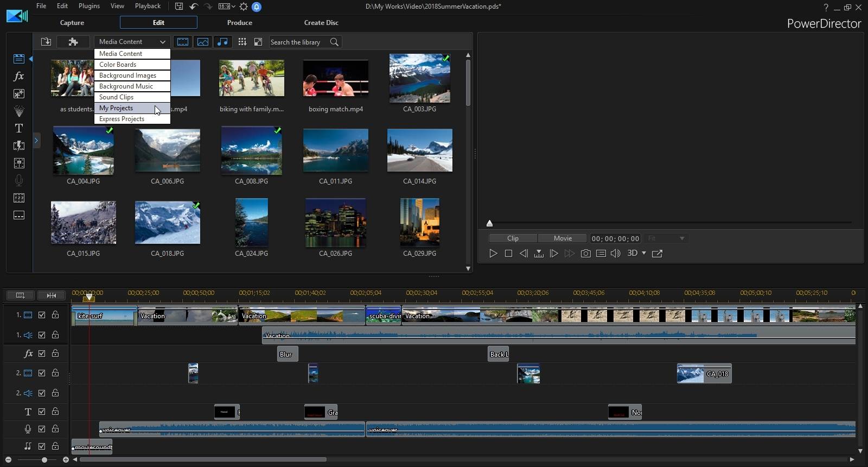Switch to the Produce tab
The image size is (868, 467).
click(239, 23)
